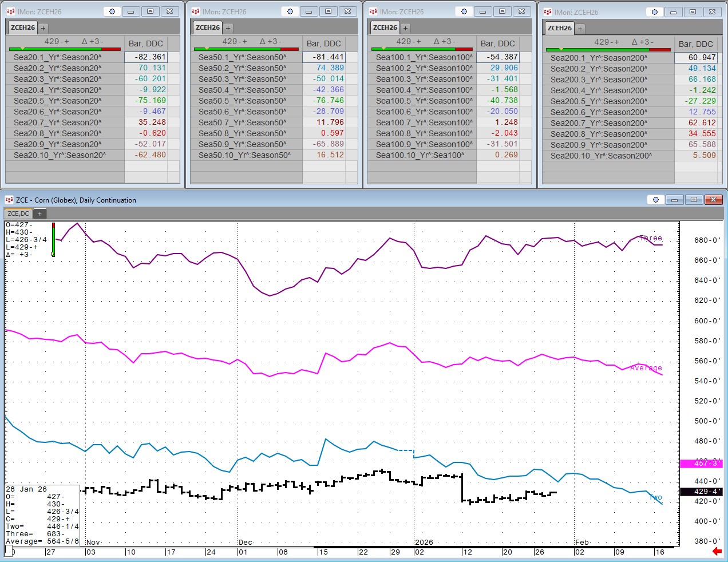Click the vertical green-red range bar on the chart
Viewport: 728px width, 562px height.
(53, 240)
